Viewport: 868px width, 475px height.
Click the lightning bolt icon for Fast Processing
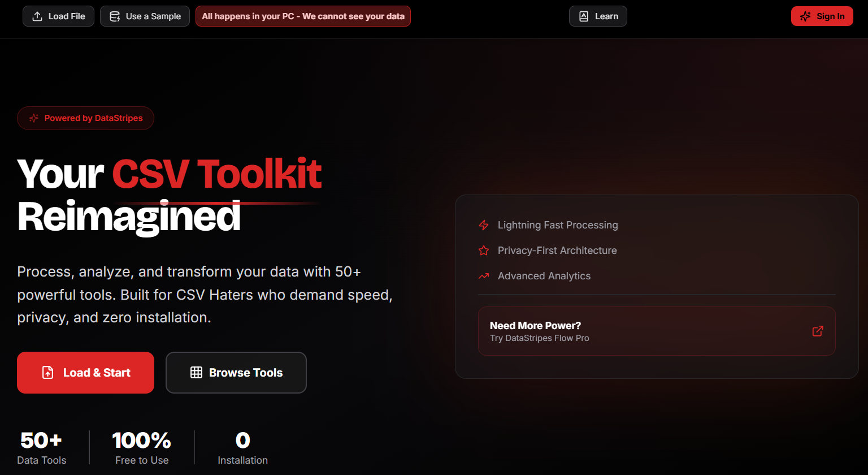pos(484,225)
